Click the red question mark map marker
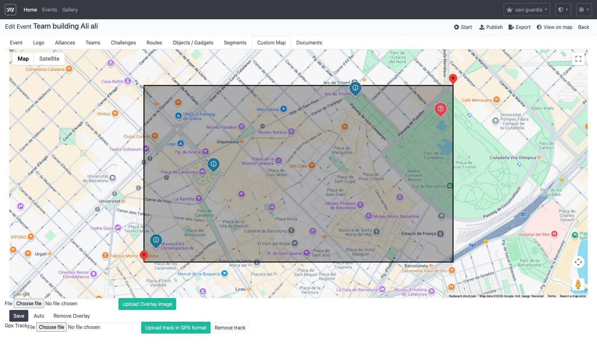This screenshot has height=364, width=597. pyautogui.click(x=440, y=109)
